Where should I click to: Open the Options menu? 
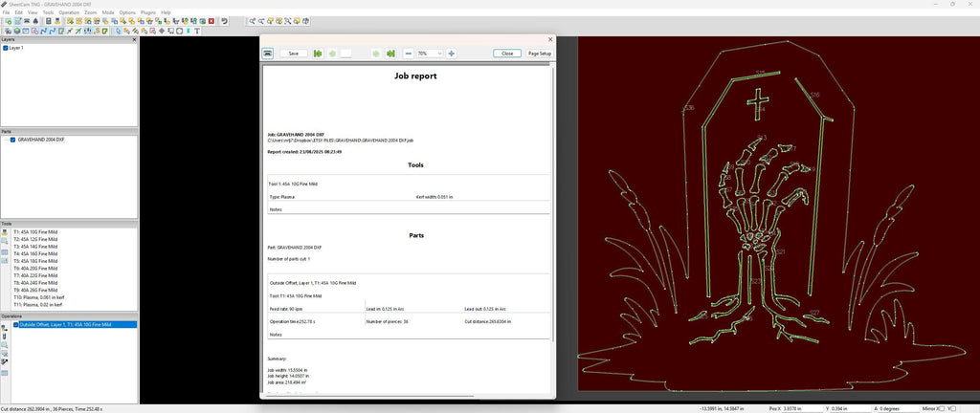click(127, 12)
